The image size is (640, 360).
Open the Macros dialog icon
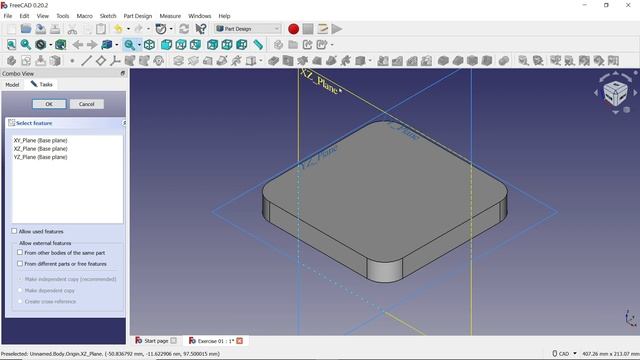click(x=322, y=29)
